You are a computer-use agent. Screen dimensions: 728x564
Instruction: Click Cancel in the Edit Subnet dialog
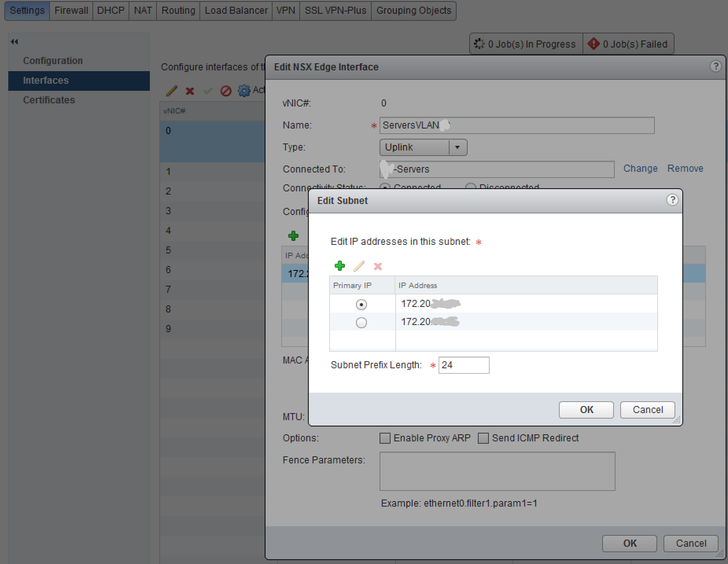647,410
